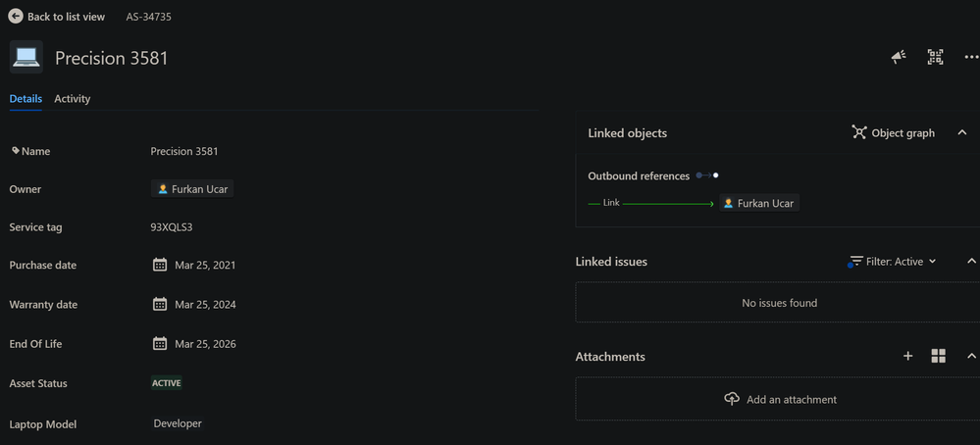
Task: Click the outbound references direction icon
Action: click(707, 176)
